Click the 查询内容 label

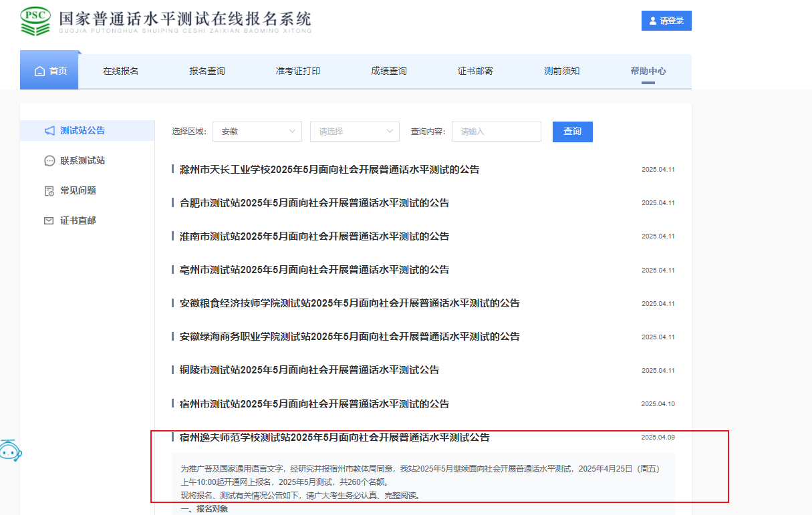(428, 132)
